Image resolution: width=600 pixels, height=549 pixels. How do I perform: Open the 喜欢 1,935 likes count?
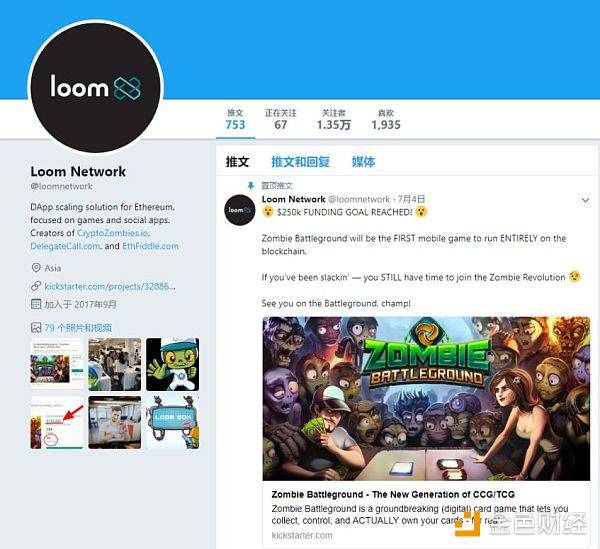(386, 119)
